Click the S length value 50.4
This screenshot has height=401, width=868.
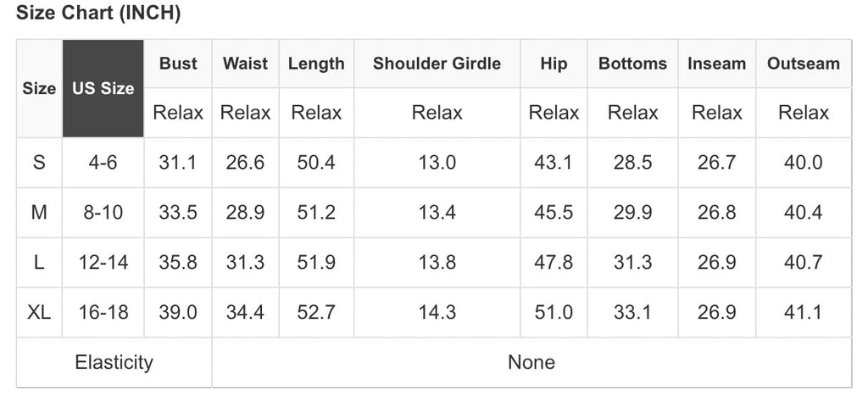pyautogui.click(x=316, y=162)
